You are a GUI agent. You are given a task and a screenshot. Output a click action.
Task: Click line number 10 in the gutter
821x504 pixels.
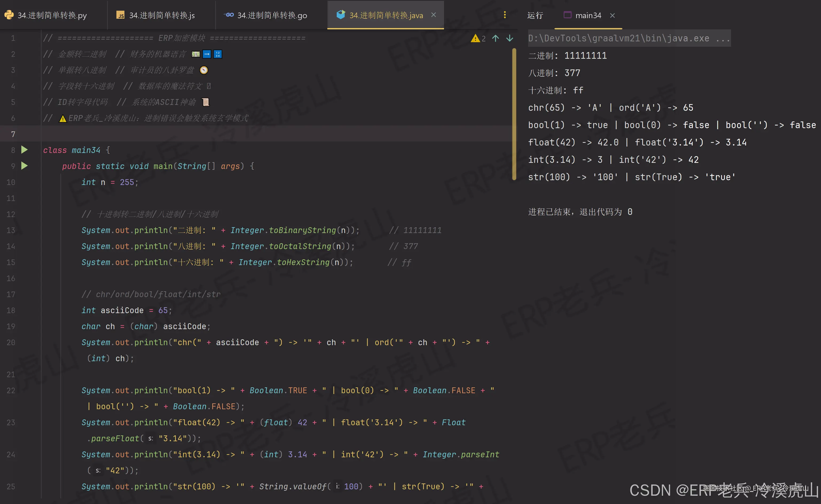point(11,182)
